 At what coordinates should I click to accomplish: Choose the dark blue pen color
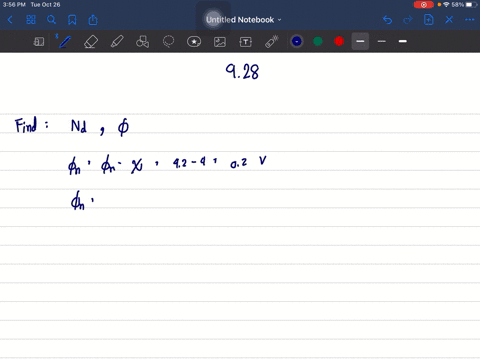pos(297,41)
